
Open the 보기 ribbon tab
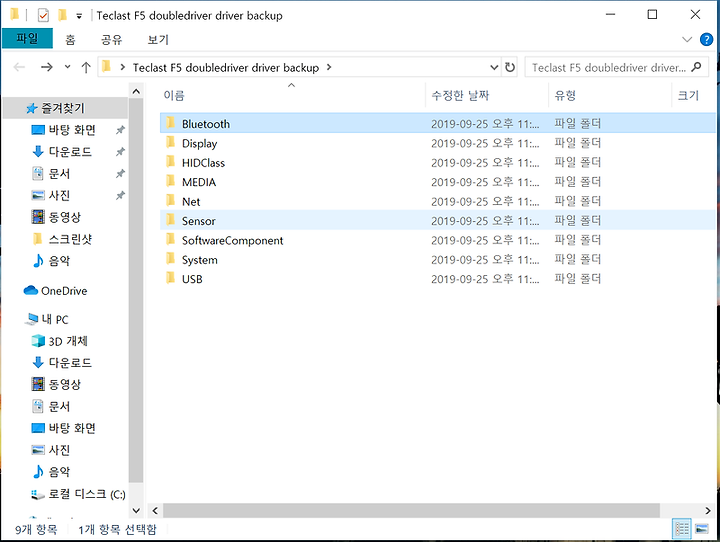(x=158, y=40)
